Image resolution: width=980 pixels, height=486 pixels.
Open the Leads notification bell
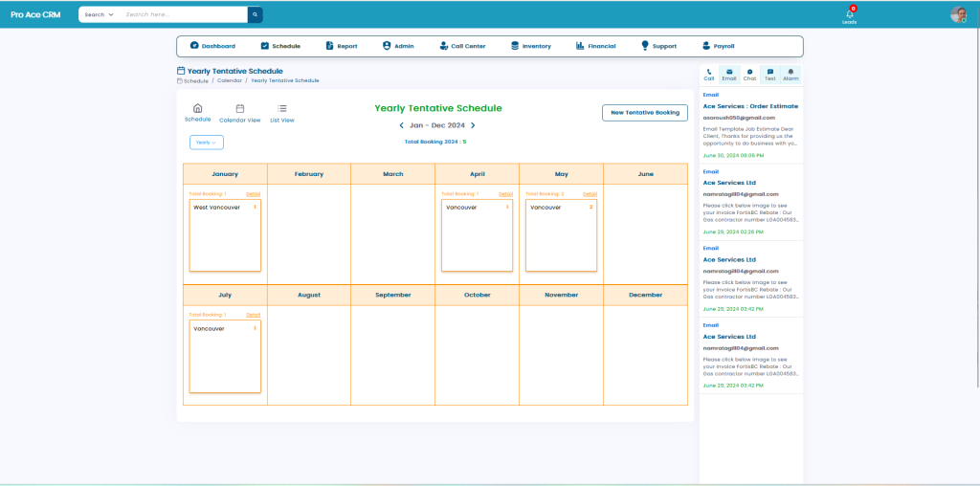[x=850, y=15]
